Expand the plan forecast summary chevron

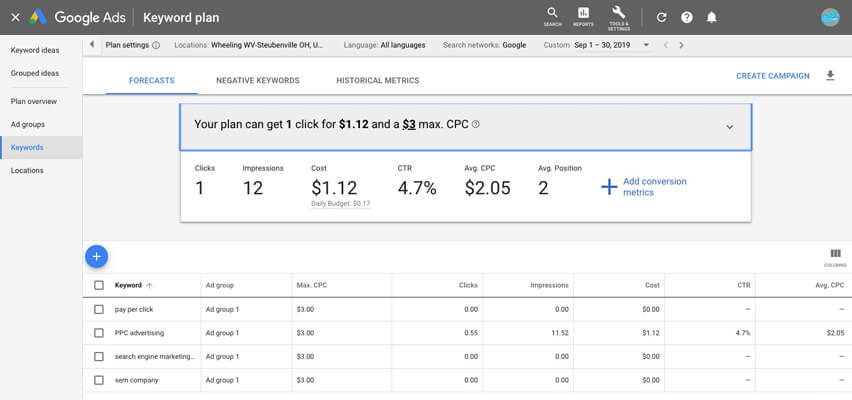click(729, 127)
